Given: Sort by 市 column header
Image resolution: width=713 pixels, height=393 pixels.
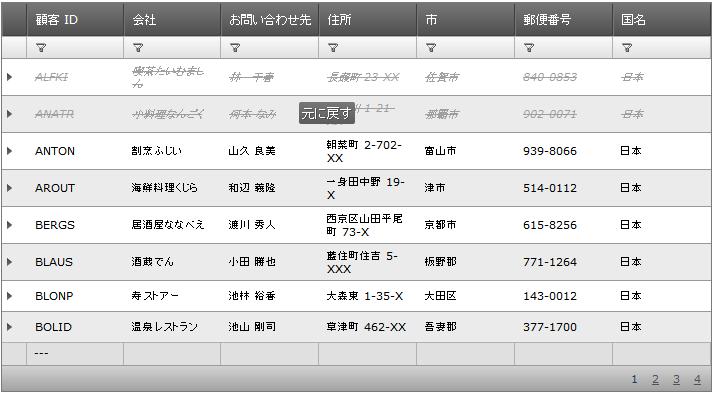Looking at the screenshot, I should pyautogui.click(x=466, y=20).
